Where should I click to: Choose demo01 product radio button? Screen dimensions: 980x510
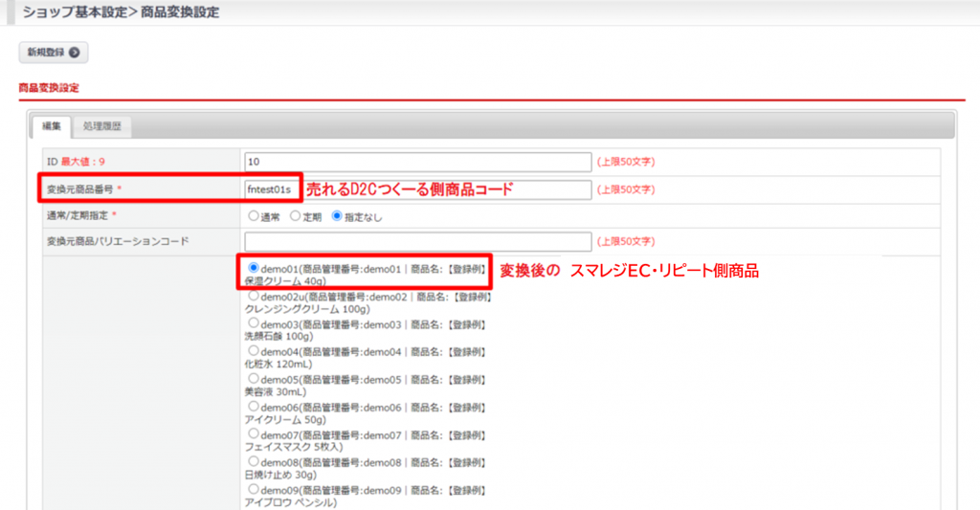[x=253, y=268]
